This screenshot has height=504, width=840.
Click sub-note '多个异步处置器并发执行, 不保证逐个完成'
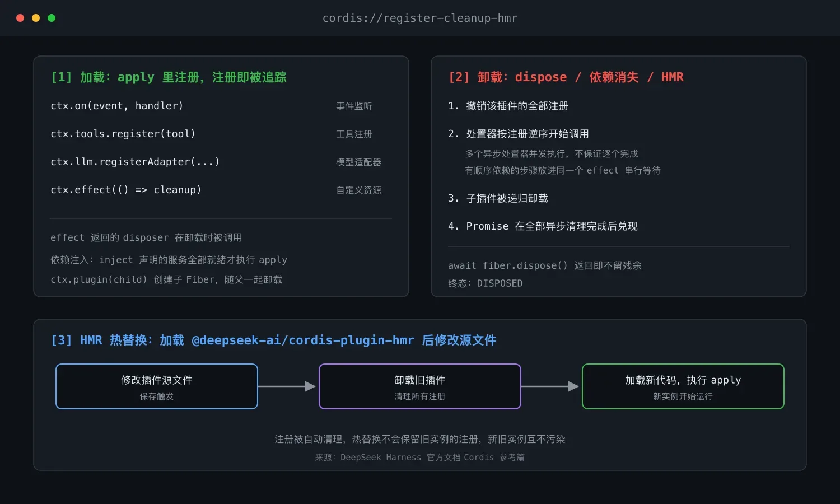pyautogui.click(x=552, y=153)
